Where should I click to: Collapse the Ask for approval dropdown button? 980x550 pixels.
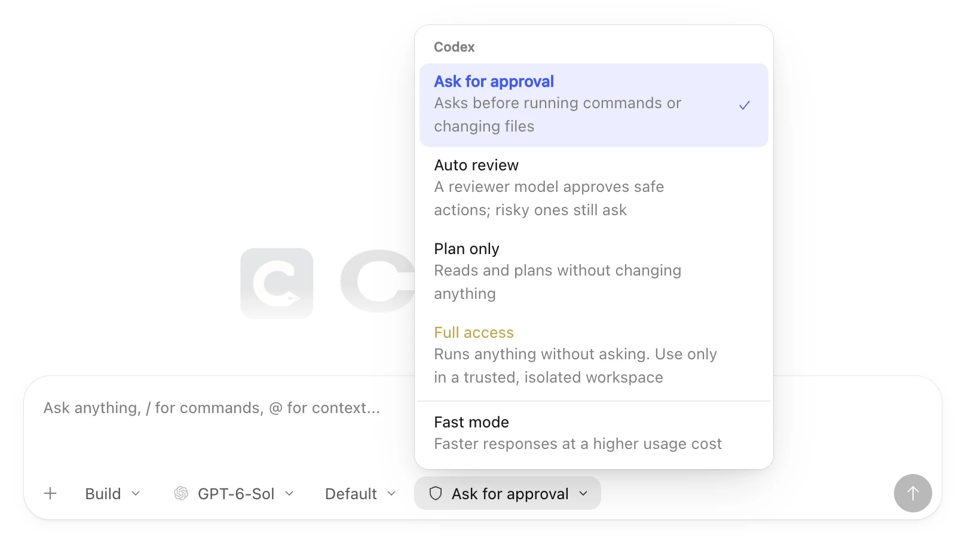coord(507,493)
